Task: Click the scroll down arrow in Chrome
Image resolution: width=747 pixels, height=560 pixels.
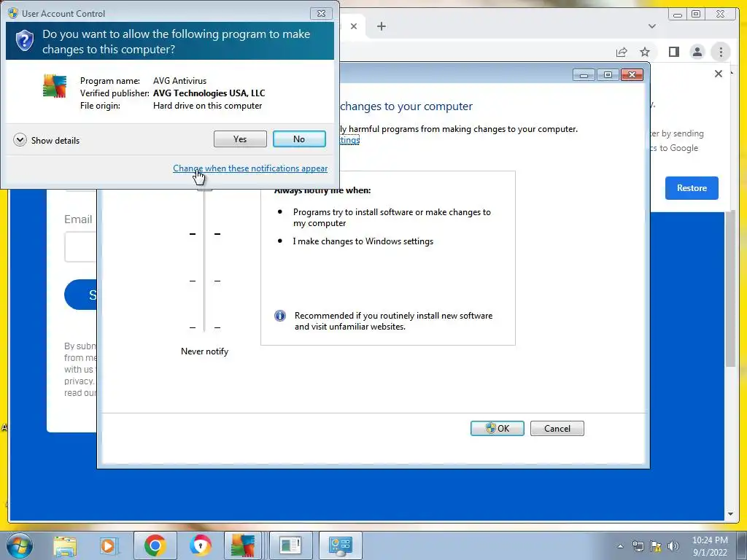Action: (730, 514)
